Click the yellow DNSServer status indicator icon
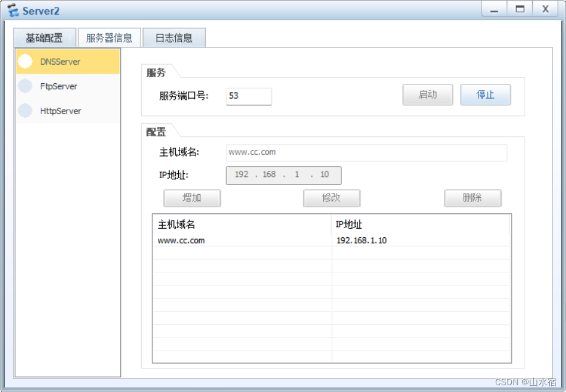This screenshot has width=566, height=392. (25, 62)
